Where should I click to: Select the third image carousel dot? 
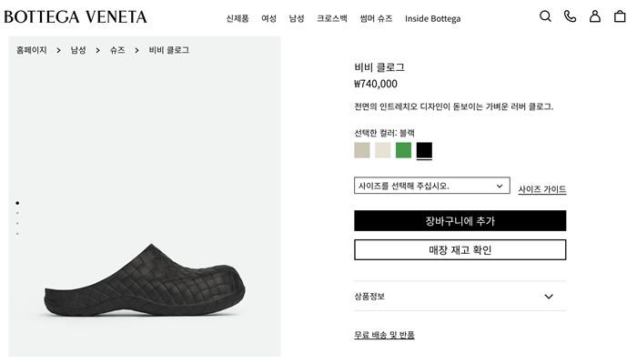(x=17, y=223)
